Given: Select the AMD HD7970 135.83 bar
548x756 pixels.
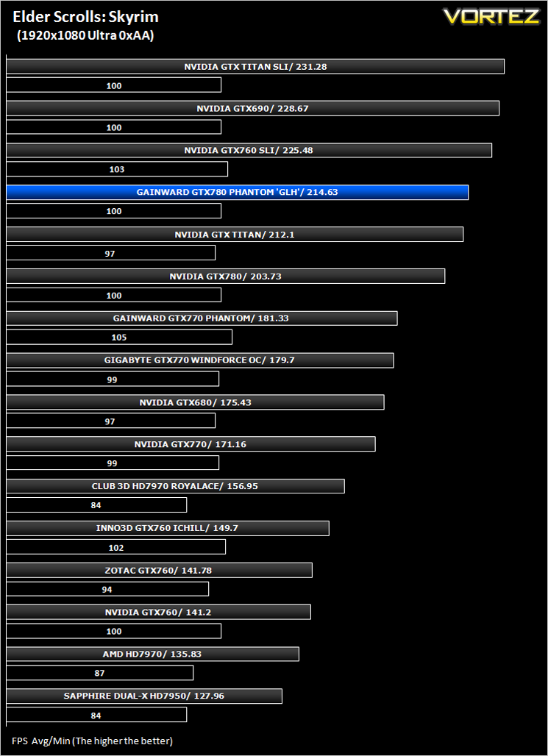Looking at the screenshot, I should 153,655.
